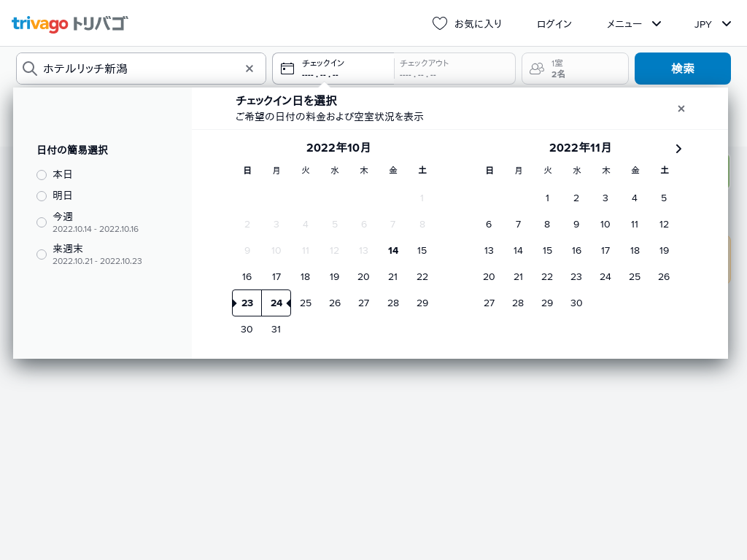
Task: Select the 今週 radio option
Action: [42, 222]
